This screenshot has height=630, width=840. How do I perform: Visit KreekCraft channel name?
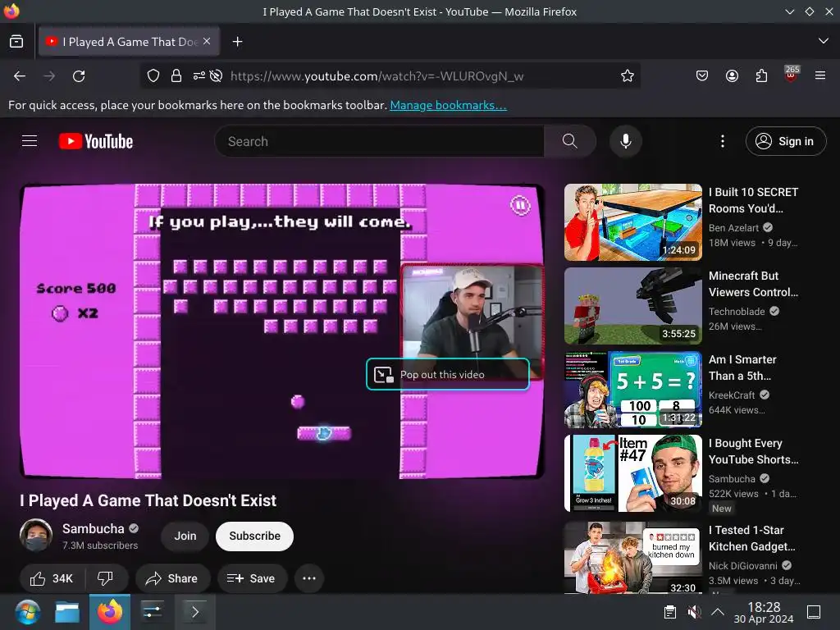click(x=732, y=395)
